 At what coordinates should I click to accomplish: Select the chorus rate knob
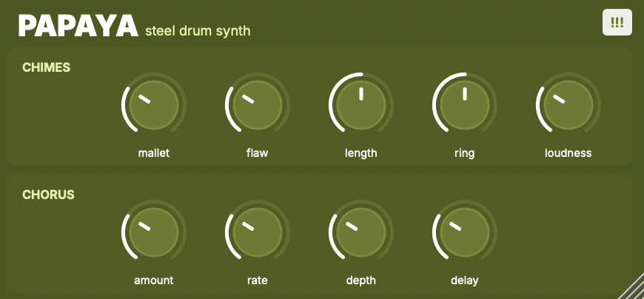tap(258, 232)
